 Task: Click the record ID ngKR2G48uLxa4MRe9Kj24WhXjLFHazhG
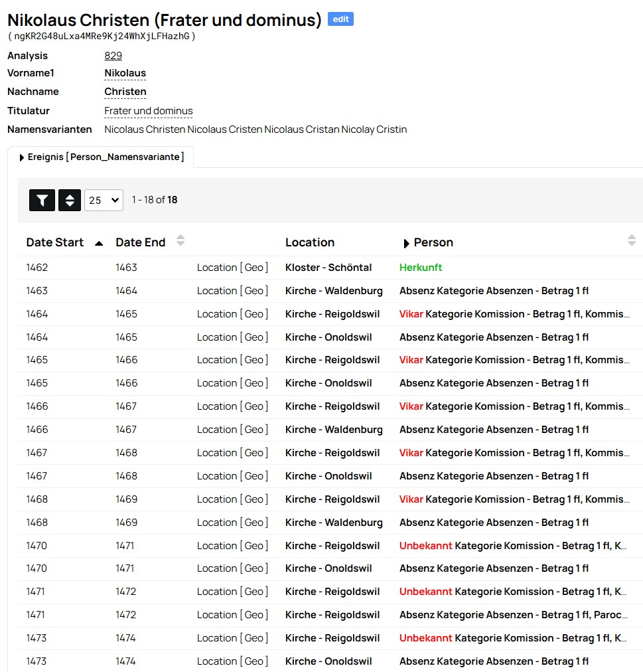(102, 36)
